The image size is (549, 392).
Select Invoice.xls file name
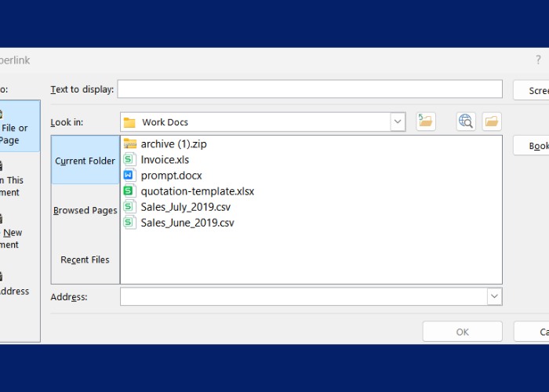pyautogui.click(x=165, y=160)
